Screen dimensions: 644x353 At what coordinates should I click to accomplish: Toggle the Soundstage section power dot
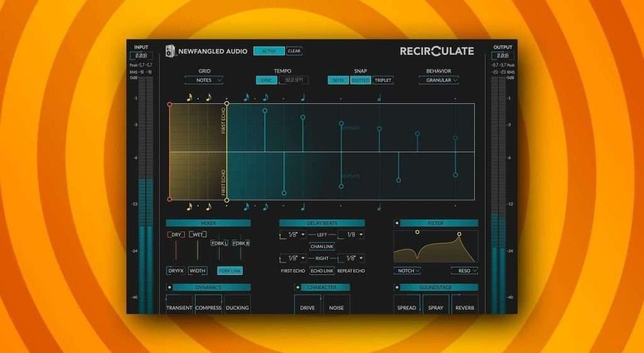tap(397, 287)
